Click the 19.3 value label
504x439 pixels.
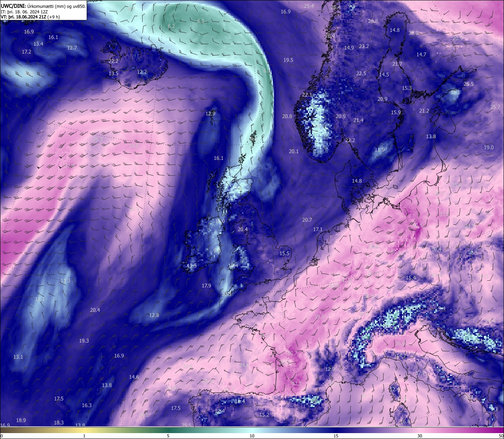tap(84, 341)
